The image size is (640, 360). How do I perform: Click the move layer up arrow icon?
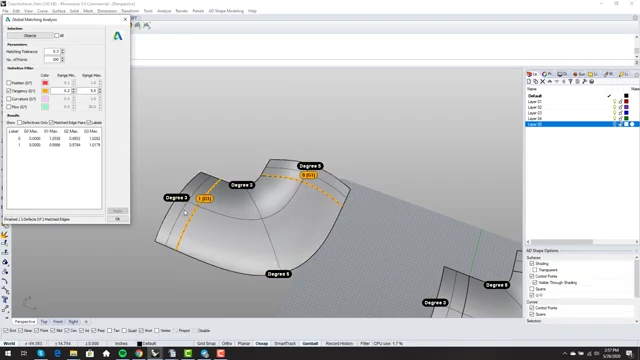coord(549,82)
